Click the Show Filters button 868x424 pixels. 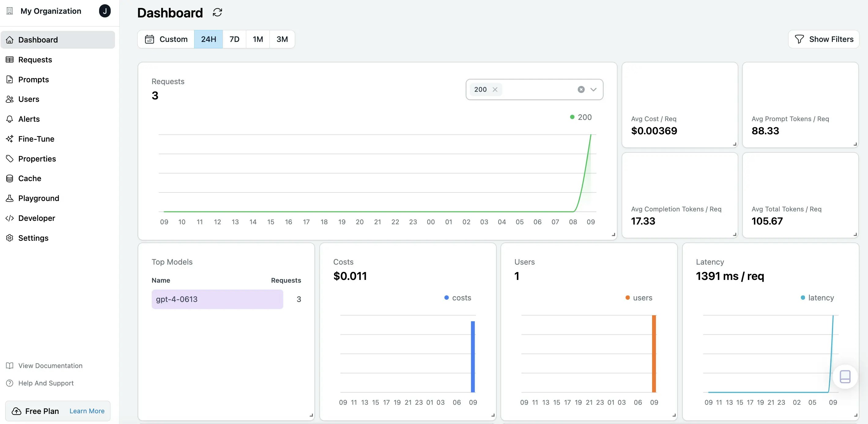tap(824, 39)
